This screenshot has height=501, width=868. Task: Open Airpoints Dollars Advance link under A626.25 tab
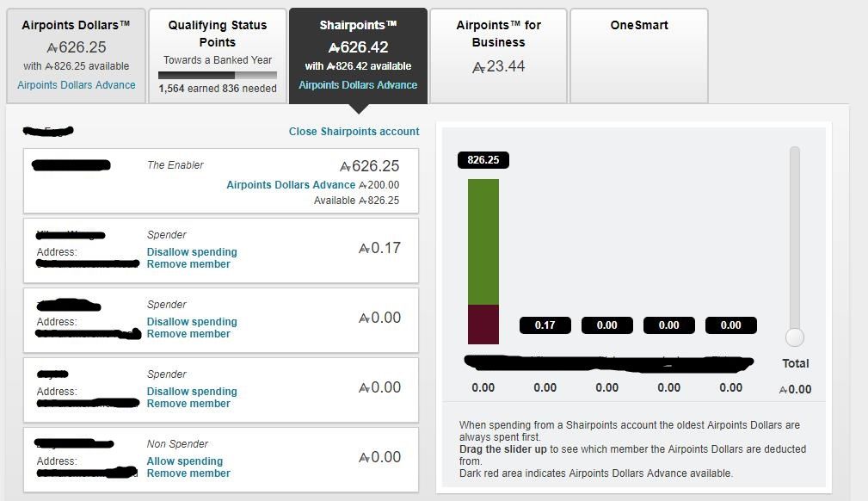[77, 85]
